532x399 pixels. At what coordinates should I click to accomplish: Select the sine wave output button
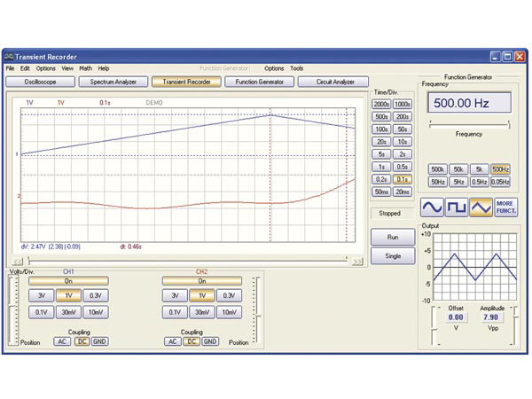[432, 207]
